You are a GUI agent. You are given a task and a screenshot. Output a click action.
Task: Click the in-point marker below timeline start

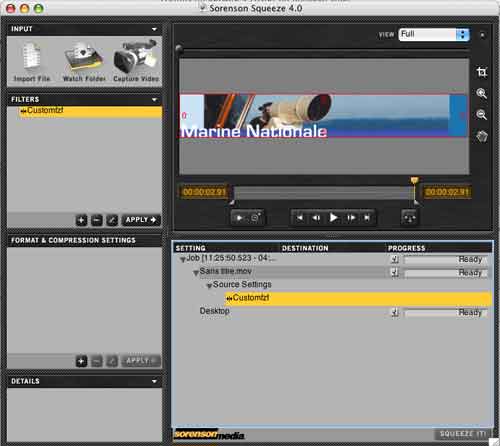(232, 202)
